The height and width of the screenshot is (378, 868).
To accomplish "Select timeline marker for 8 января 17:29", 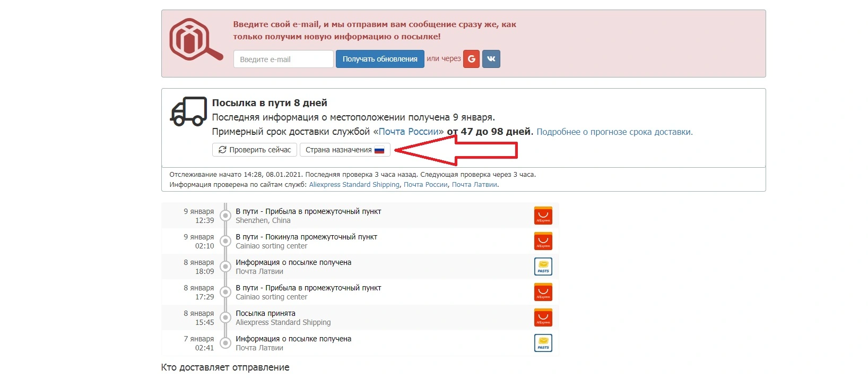I will [225, 292].
